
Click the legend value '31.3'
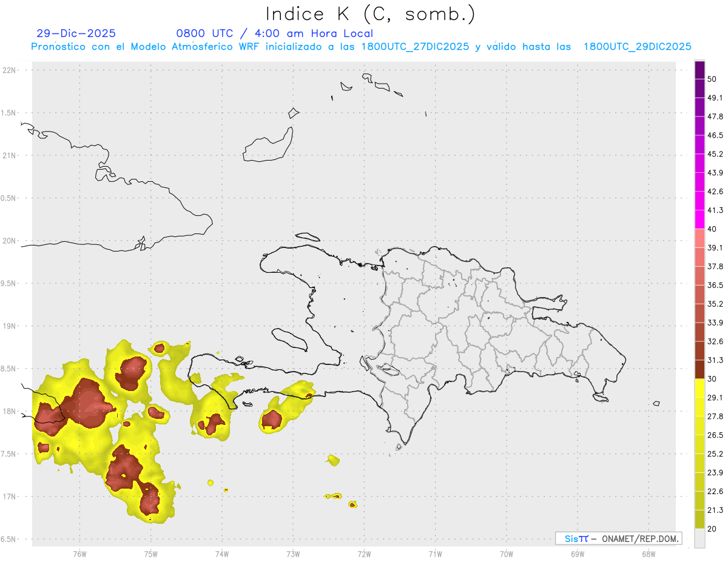[x=715, y=360]
